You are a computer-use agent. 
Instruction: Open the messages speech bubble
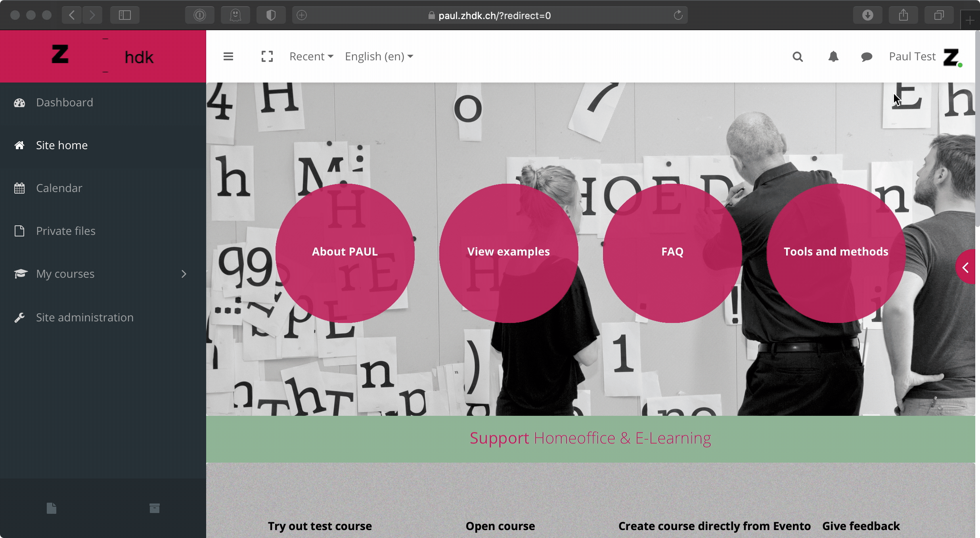click(x=867, y=57)
